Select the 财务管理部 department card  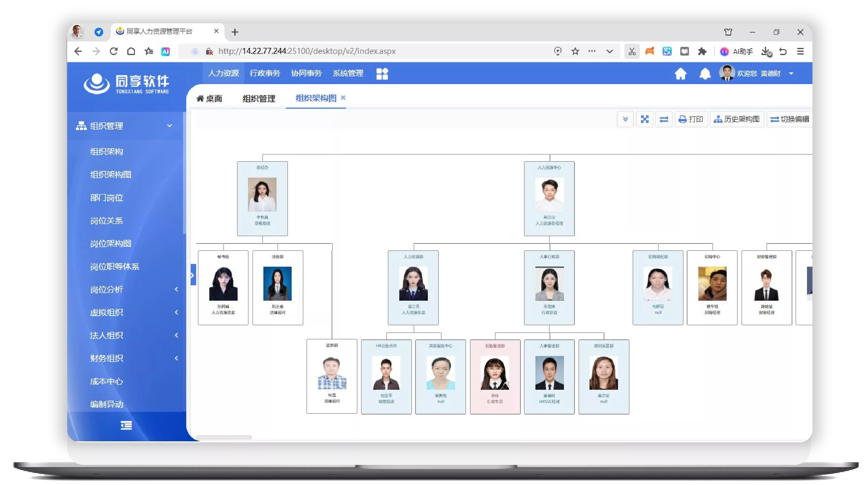[767, 288]
